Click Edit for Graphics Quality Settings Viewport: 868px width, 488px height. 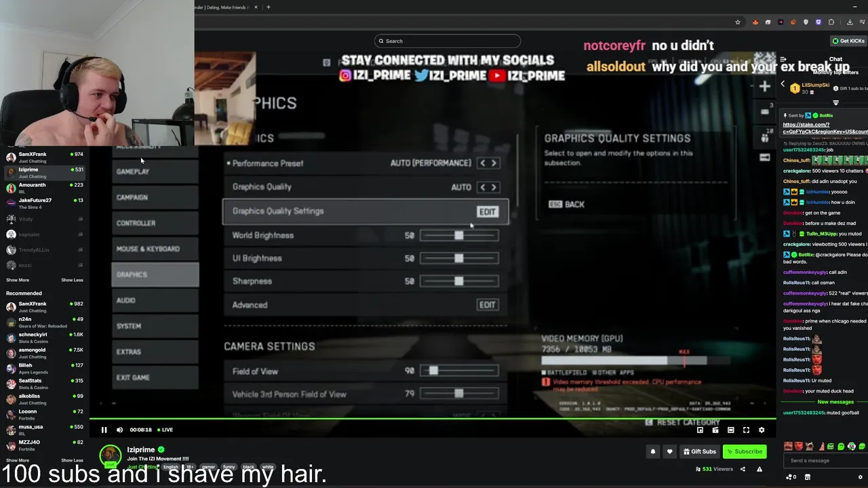[488, 212]
